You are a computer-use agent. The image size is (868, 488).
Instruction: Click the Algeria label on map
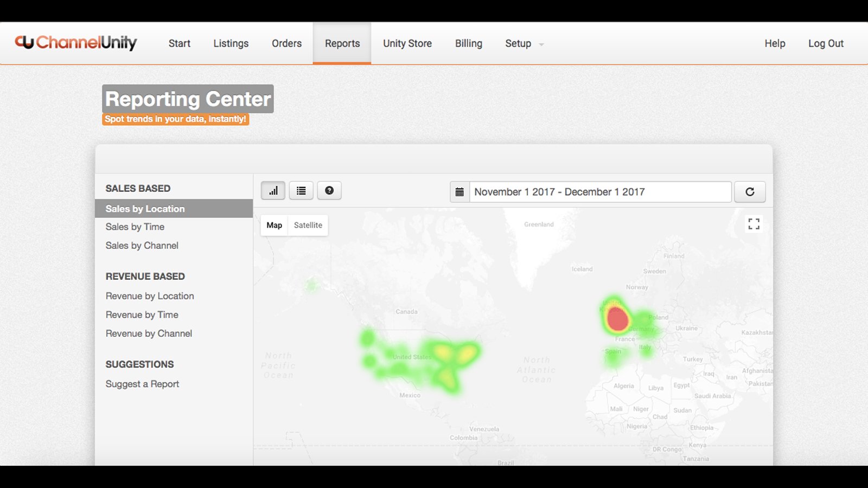coord(624,386)
